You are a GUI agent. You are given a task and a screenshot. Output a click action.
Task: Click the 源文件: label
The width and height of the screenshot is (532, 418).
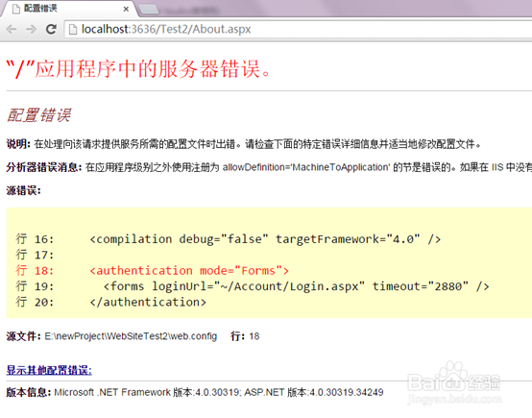click(23, 336)
